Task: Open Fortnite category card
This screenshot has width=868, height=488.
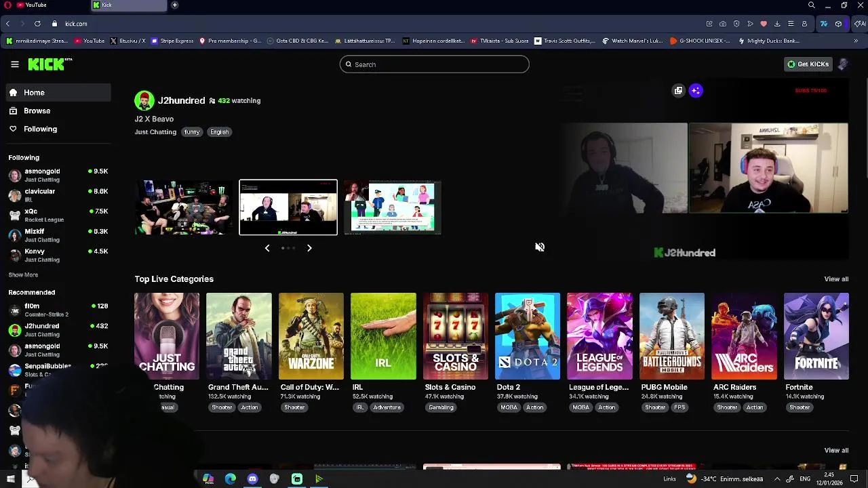Action: [x=816, y=336]
